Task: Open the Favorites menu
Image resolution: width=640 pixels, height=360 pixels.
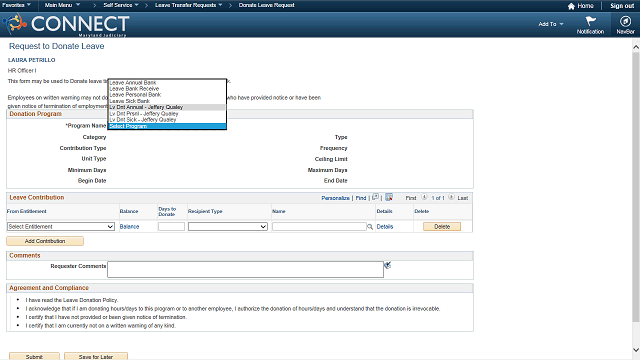Action: 16,5
